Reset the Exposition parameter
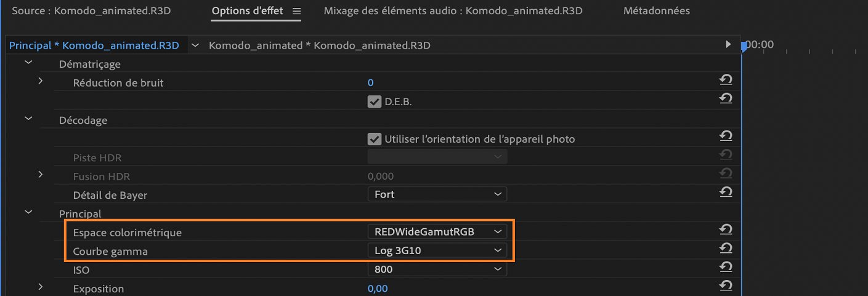The height and width of the screenshot is (296, 868). point(726,286)
